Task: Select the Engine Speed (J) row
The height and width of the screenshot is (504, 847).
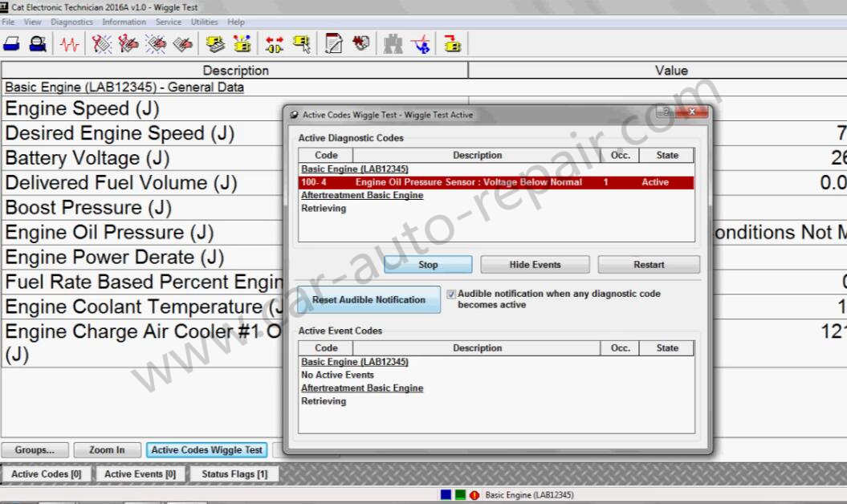Action: click(x=143, y=108)
